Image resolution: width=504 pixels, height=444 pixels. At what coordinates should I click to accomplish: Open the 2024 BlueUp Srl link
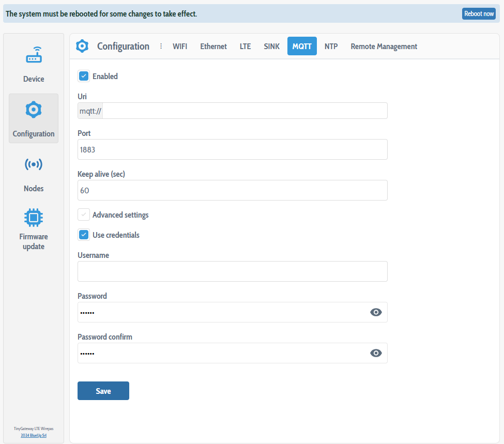pyautogui.click(x=33, y=435)
